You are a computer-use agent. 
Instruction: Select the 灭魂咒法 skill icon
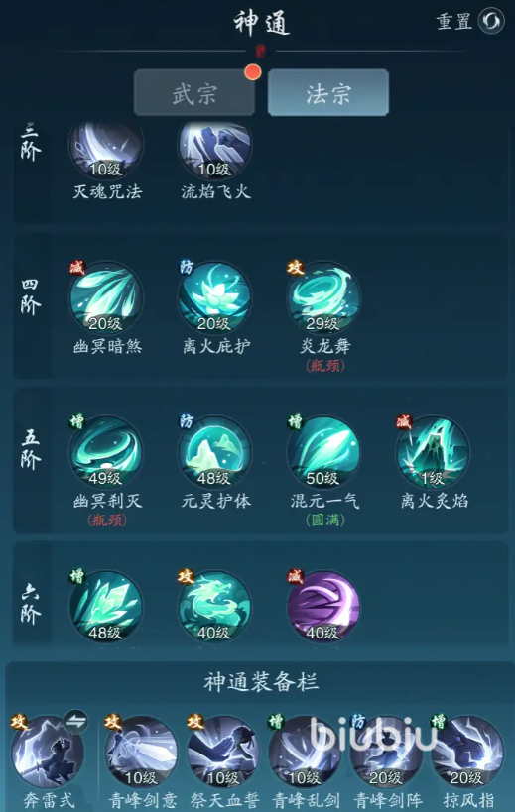[x=106, y=149]
